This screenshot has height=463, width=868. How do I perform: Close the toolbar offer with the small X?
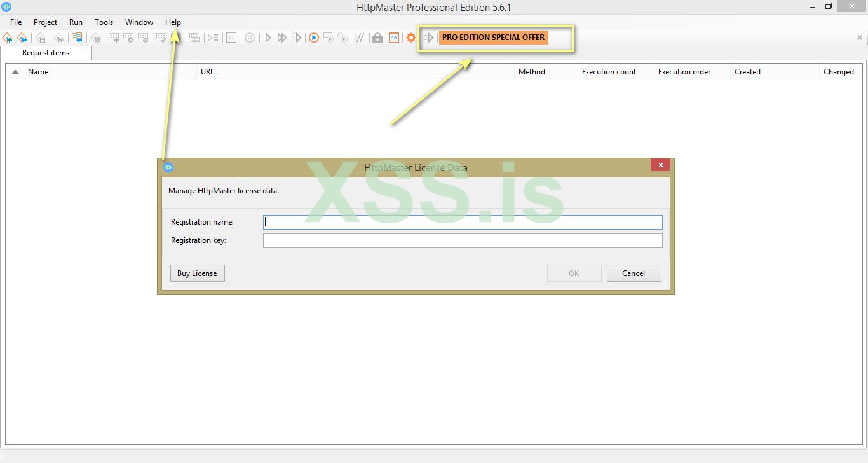(x=860, y=38)
